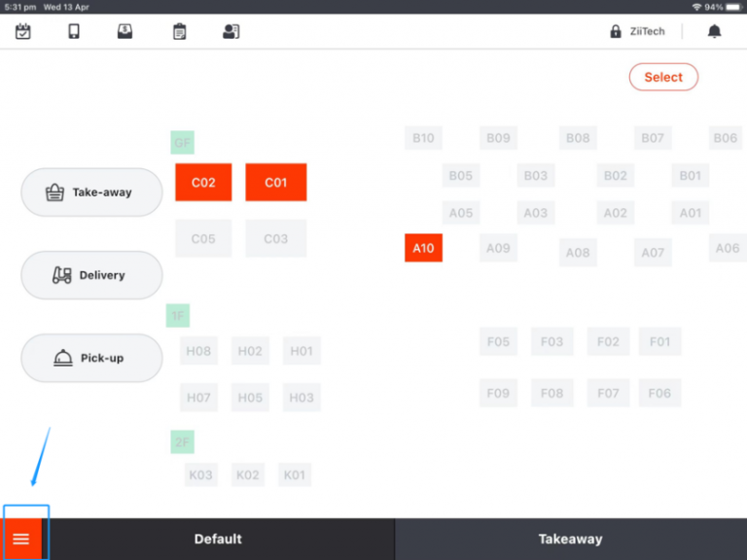Switch to the Takeaway tab

[570, 539]
